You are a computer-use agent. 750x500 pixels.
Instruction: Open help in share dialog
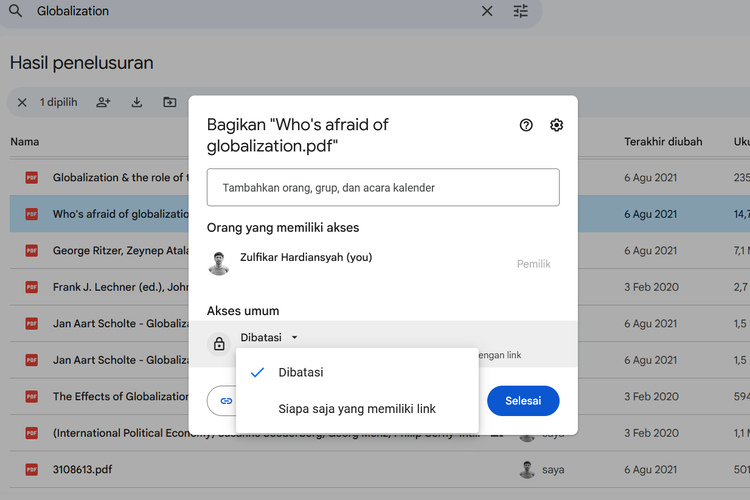[x=526, y=125]
